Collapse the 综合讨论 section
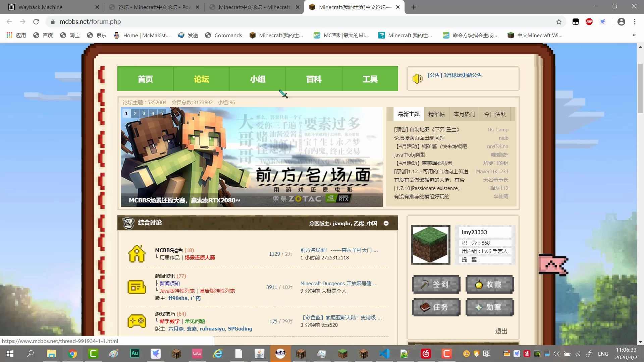This screenshot has width=644, height=362. (386, 223)
